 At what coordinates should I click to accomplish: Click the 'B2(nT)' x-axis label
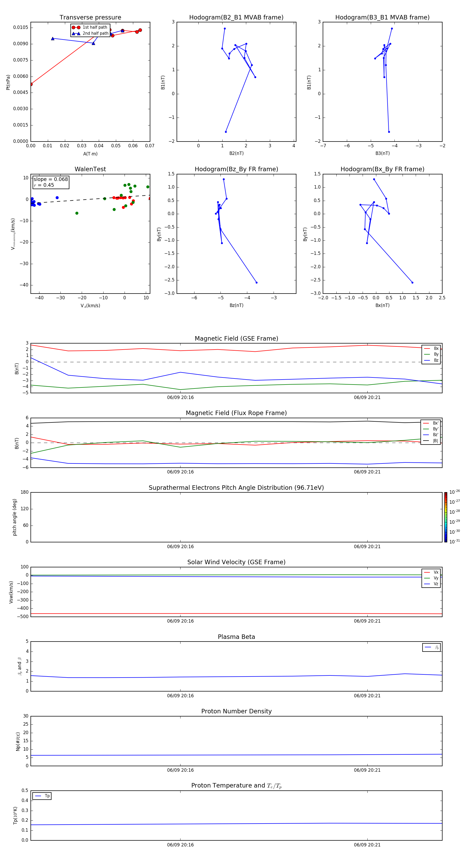(236, 153)
